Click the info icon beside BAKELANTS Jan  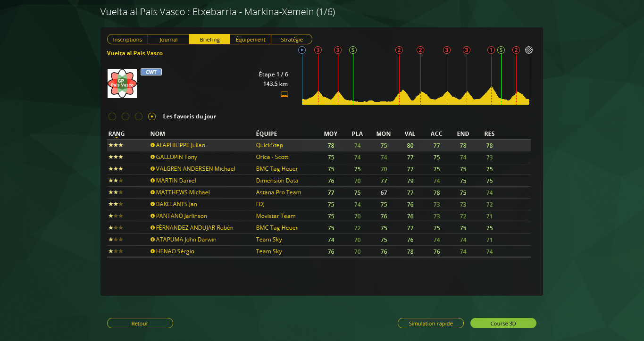click(152, 204)
